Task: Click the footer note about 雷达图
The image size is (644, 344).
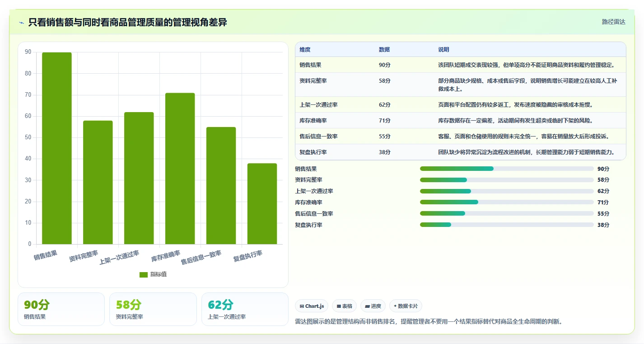Action: point(429,322)
